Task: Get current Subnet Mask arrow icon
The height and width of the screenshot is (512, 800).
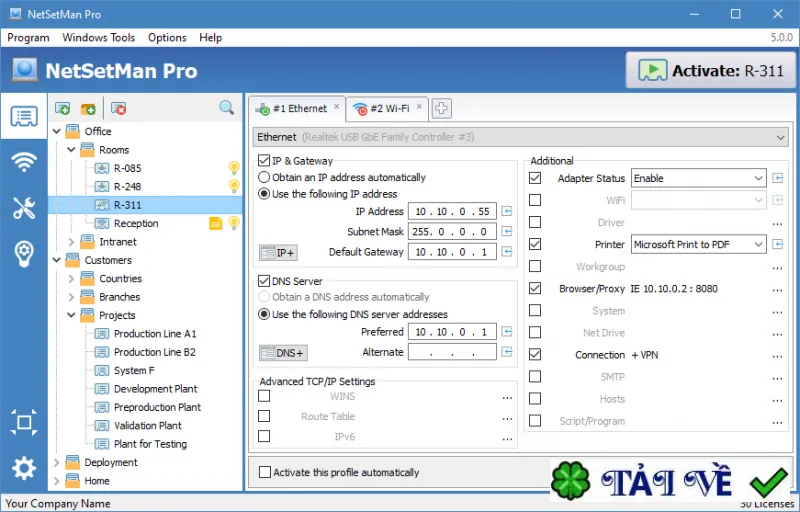Action: click(507, 232)
